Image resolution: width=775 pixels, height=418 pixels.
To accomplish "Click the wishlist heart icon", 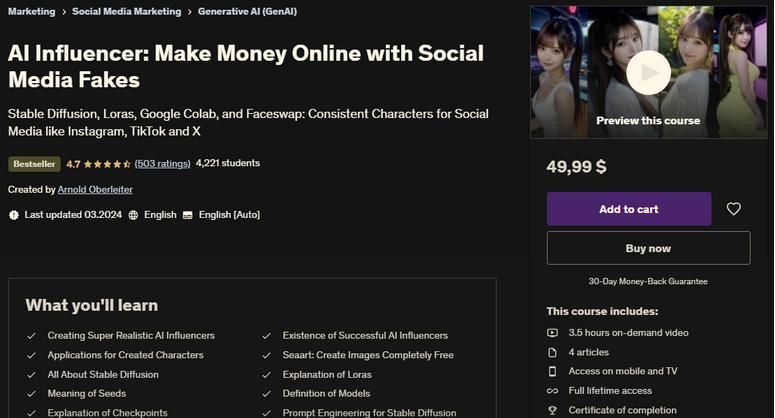I will point(733,209).
